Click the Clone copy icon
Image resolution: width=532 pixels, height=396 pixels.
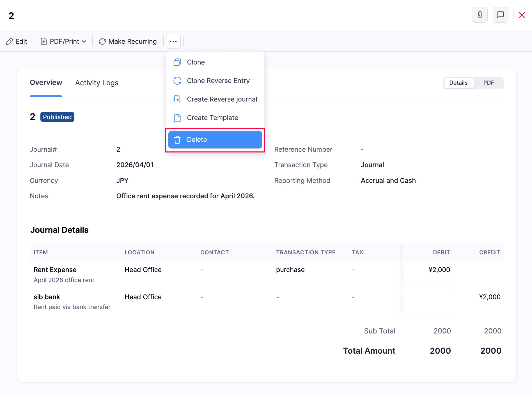(x=177, y=62)
